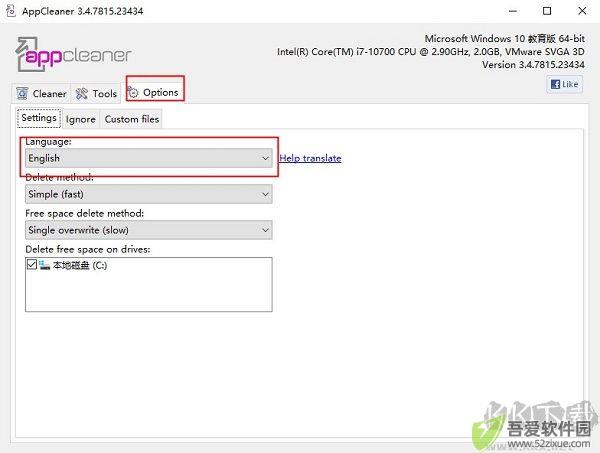This screenshot has height=453, width=600.
Task: Click the AppCleaner logo
Action: click(73, 55)
